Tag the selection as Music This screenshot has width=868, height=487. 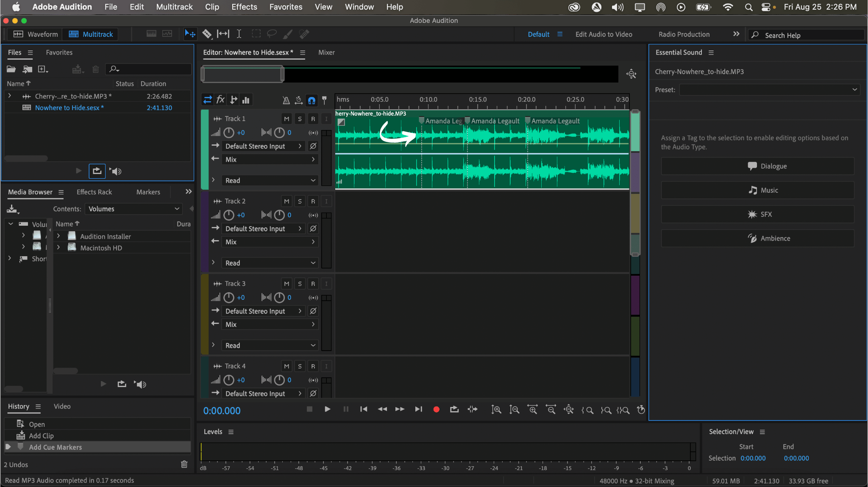pyautogui.click(x=757, y=190)
